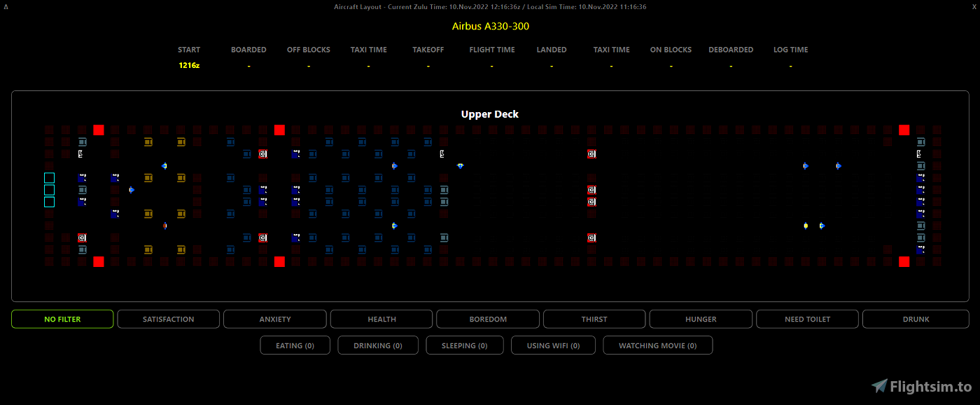Select a seat showing the wifi @ symbol
980x405 pixels.
click(591, 153)
